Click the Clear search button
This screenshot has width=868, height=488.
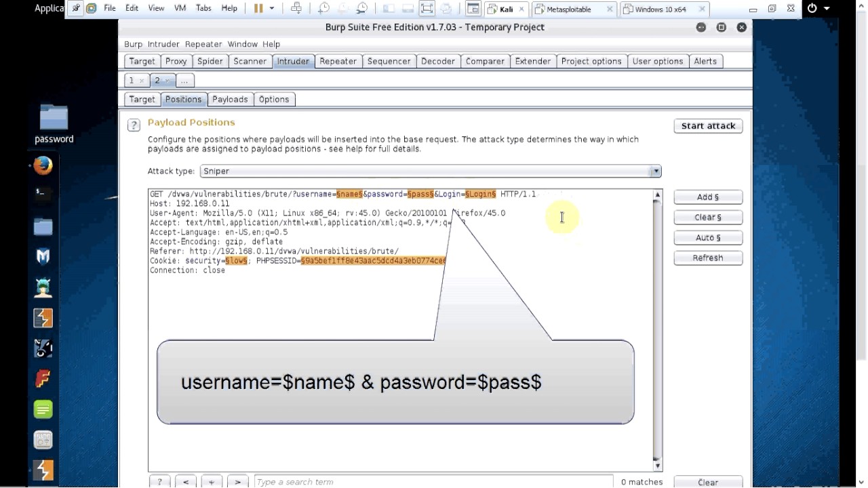pos(708,482)
